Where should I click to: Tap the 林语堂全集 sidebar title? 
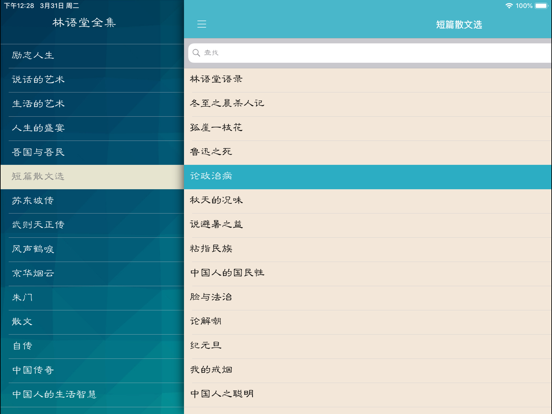coord(84,23)
